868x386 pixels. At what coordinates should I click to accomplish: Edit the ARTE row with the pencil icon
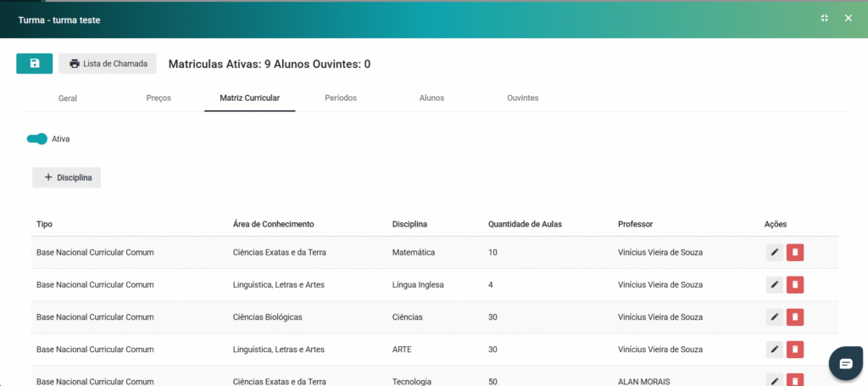pos(775,350)
